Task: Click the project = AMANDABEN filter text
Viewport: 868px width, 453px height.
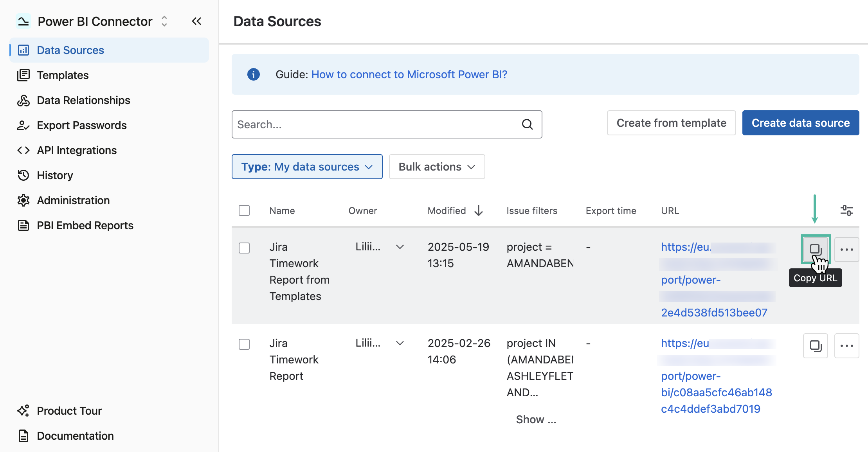Action: pos(540,255)
